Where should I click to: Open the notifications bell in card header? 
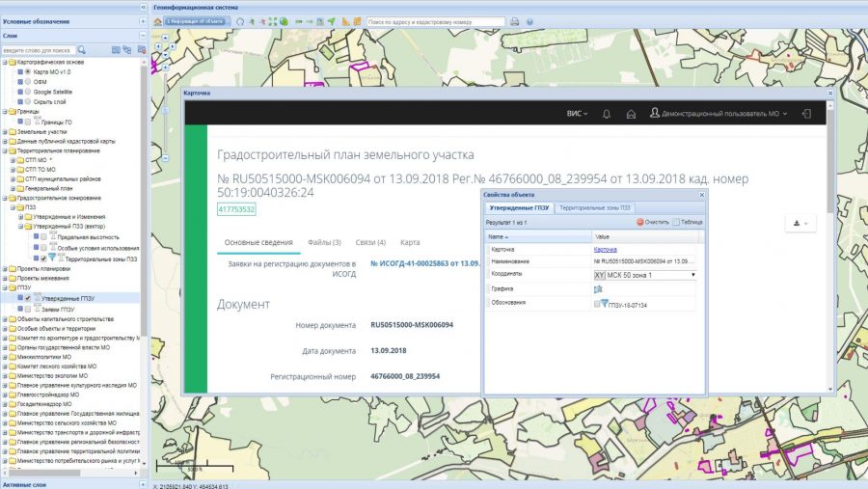(x=607, y=114)
